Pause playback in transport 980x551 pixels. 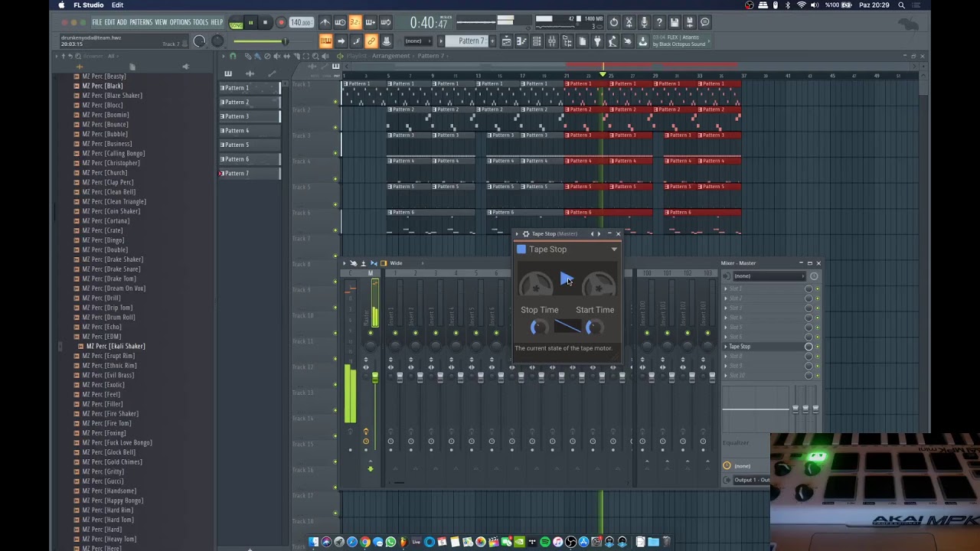250,23
